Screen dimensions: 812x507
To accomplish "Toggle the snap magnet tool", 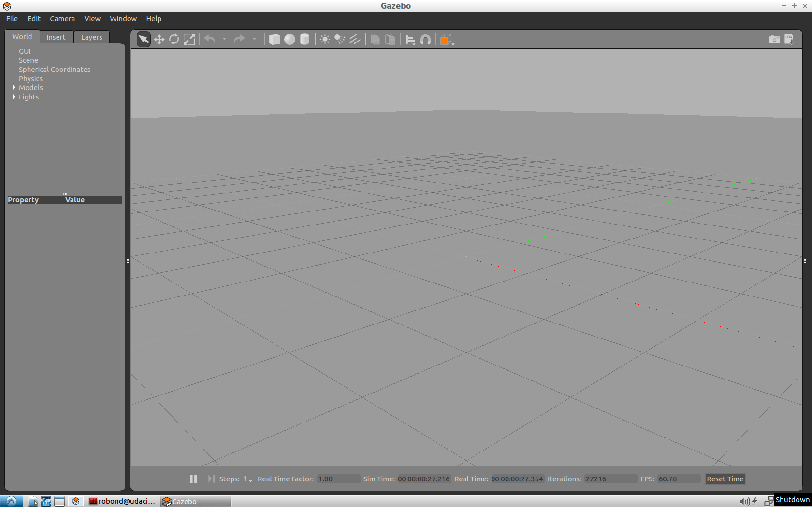I will tap(426, 40).
